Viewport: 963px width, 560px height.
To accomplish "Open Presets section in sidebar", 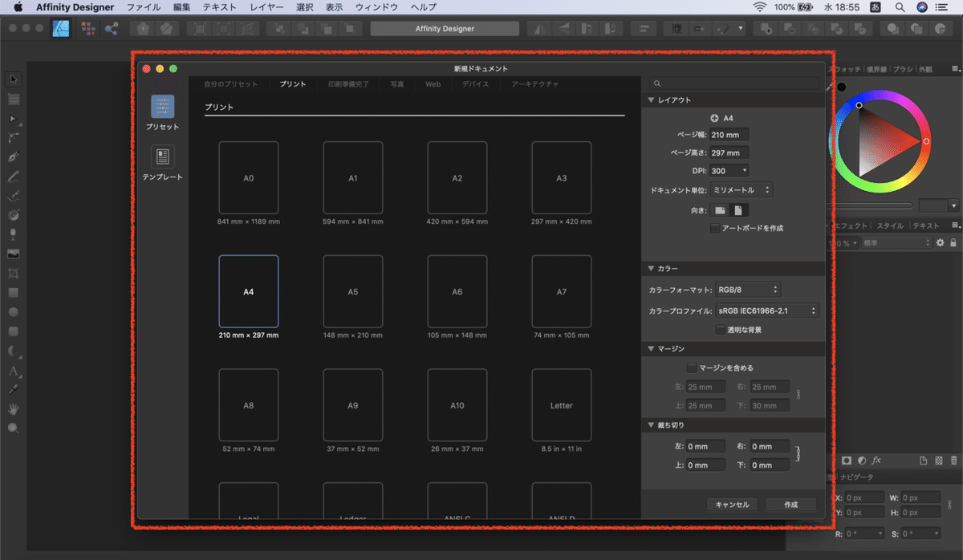I will 163,112.
